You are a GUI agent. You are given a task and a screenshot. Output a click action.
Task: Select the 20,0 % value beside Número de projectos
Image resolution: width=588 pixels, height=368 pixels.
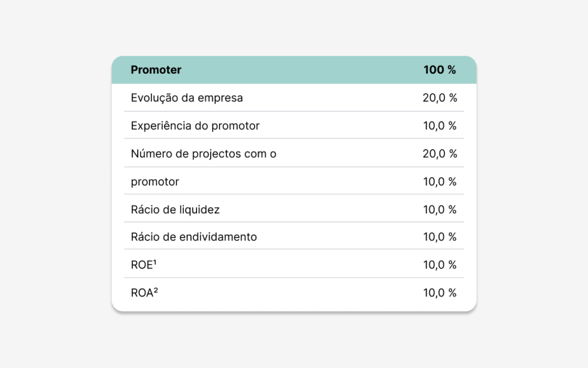[x=440, y=154]
